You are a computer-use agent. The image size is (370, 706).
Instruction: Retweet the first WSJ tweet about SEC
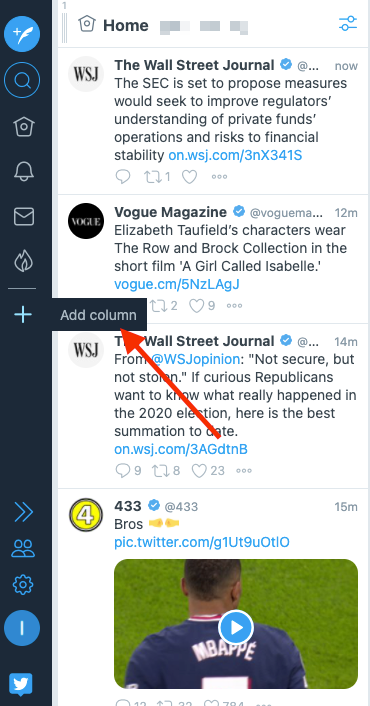152,177
